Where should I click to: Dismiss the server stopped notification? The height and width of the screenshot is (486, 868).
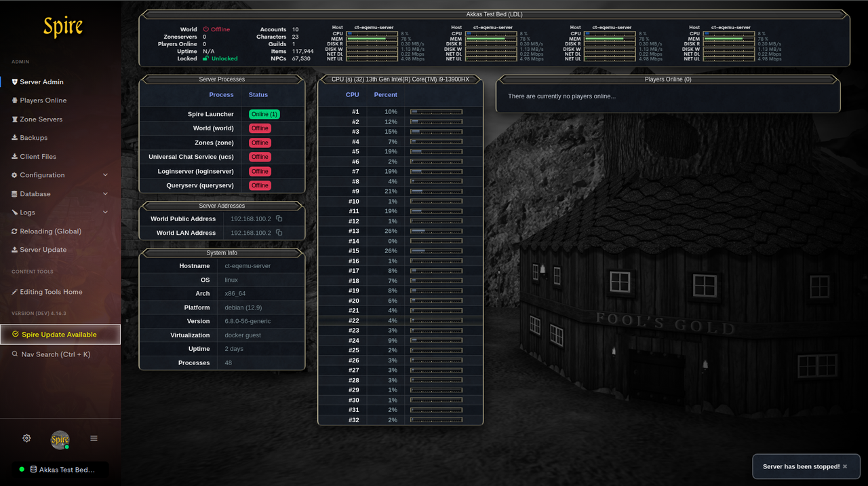845,466
